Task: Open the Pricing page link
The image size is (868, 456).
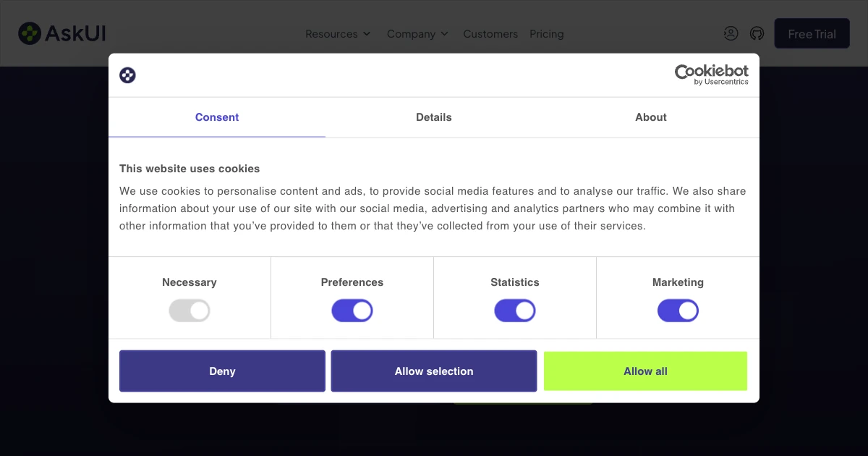Action: tap(547, 34)
